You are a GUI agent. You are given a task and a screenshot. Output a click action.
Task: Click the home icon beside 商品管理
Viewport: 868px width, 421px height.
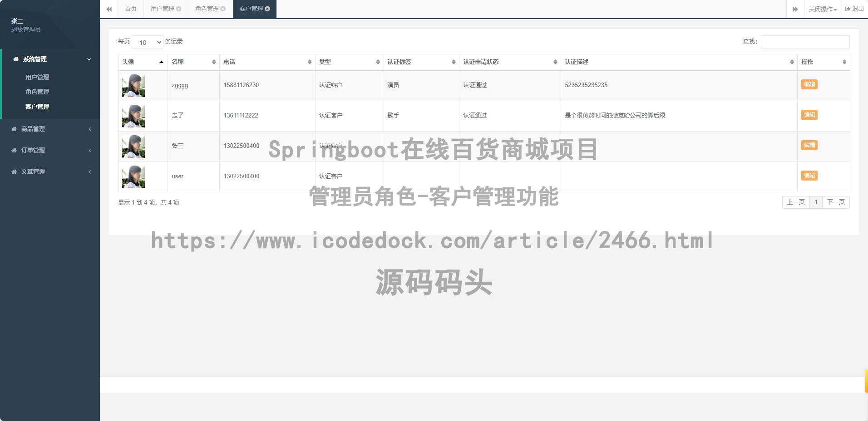point(14,129)
